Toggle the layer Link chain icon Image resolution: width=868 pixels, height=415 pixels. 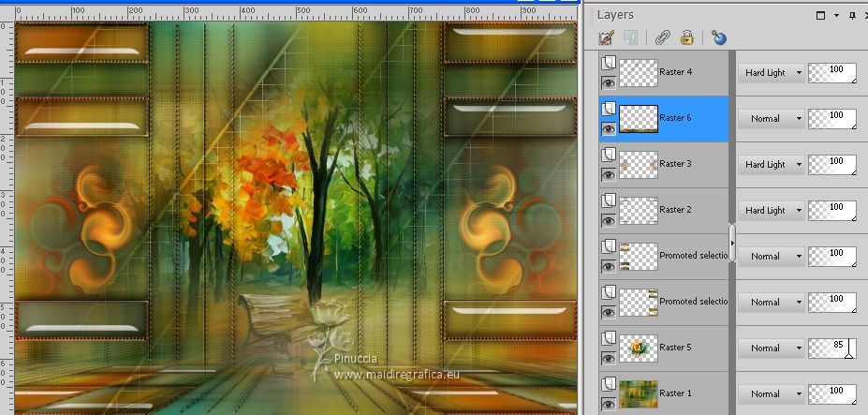[662, 37]
